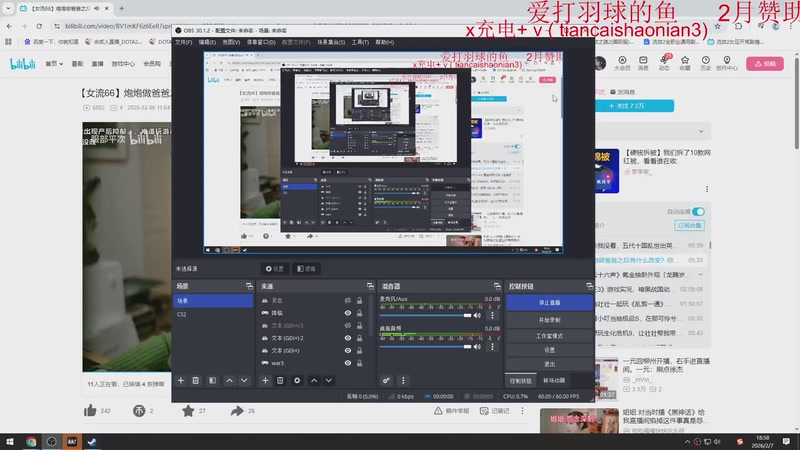Share the Bilibili video via arrow icon
Image resolution: width=800 pixels, height=450 pixels.
(x=237, y=410)
